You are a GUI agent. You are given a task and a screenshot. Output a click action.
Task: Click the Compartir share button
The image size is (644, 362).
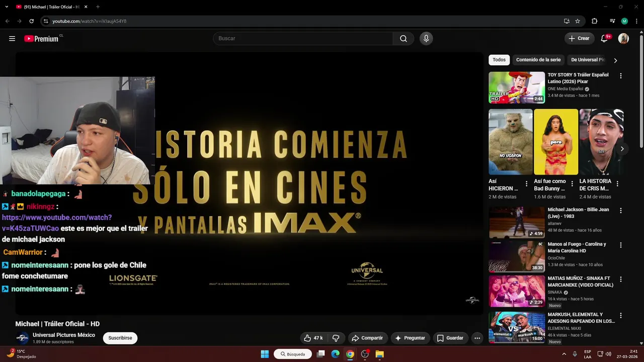pos(367,338)
